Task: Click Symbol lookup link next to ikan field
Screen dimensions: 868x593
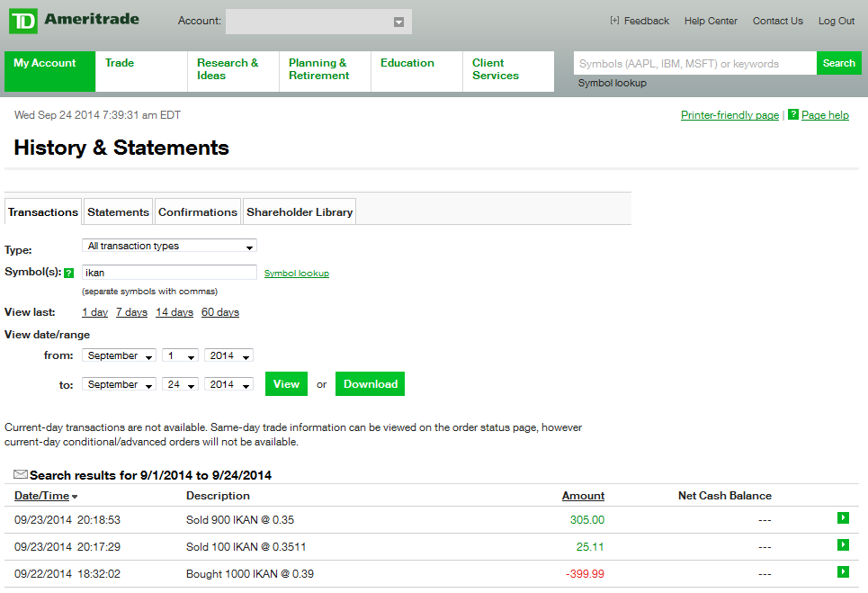Action: [x=297, y=274]
